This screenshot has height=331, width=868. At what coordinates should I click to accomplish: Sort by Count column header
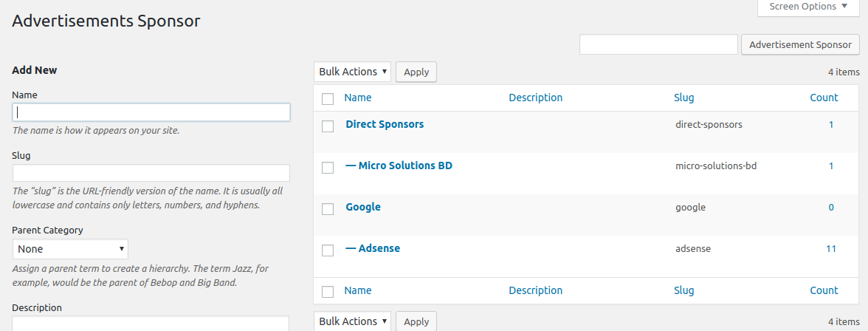pyautogui.click(x=824, y=98)
